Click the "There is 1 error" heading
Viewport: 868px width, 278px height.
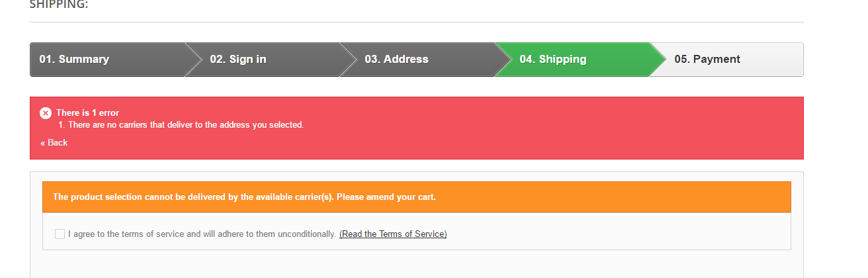tap(87, 113)
